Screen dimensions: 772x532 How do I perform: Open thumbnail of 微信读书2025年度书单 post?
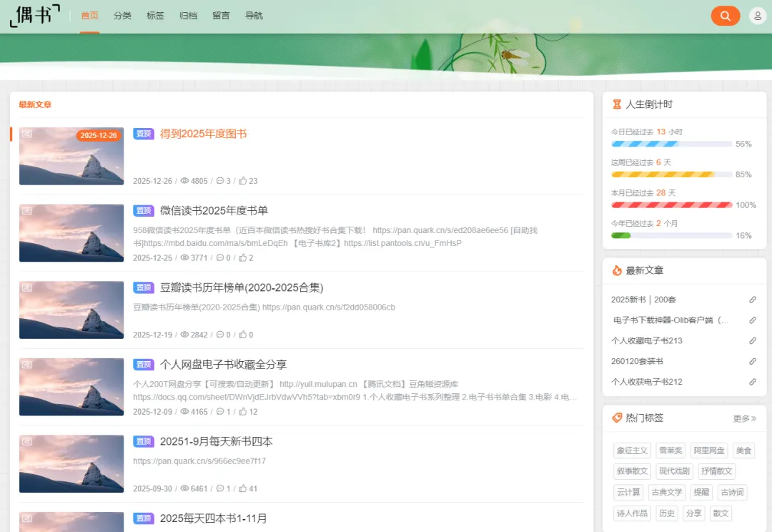[x=71, y=233]
